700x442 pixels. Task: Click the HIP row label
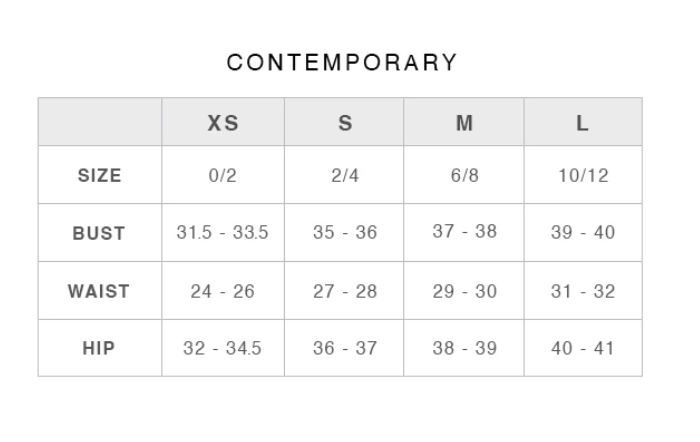point(99,348)
